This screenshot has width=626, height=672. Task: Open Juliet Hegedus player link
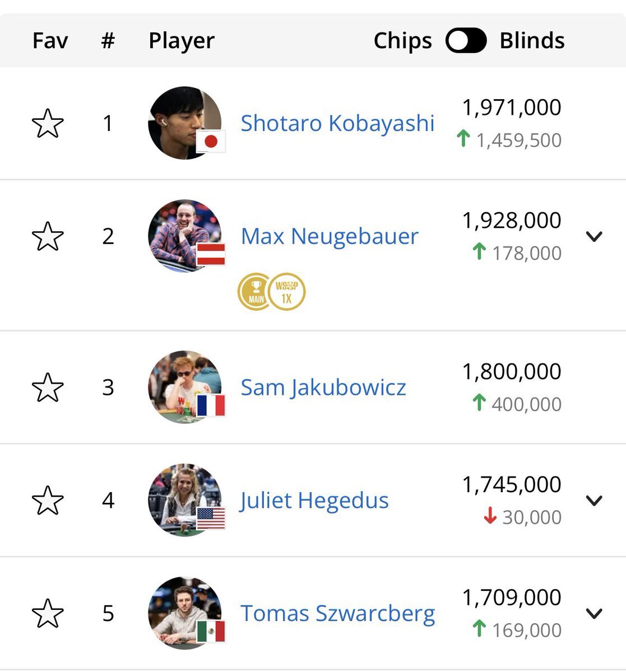click(314, 500)
